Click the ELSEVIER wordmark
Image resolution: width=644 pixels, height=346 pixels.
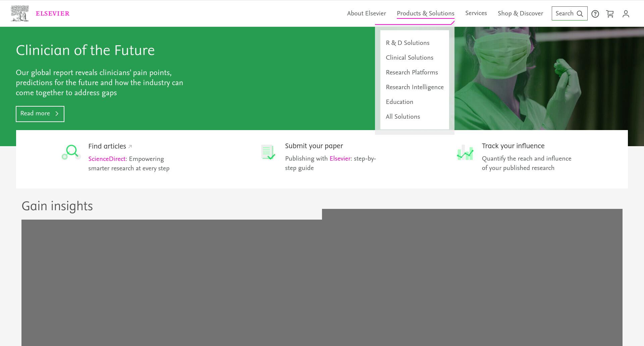[53, 14]
